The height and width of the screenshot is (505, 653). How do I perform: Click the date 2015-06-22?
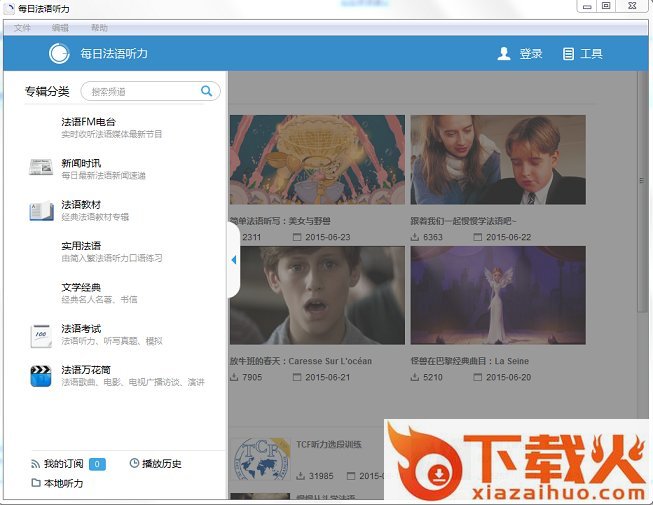(508, 237)
